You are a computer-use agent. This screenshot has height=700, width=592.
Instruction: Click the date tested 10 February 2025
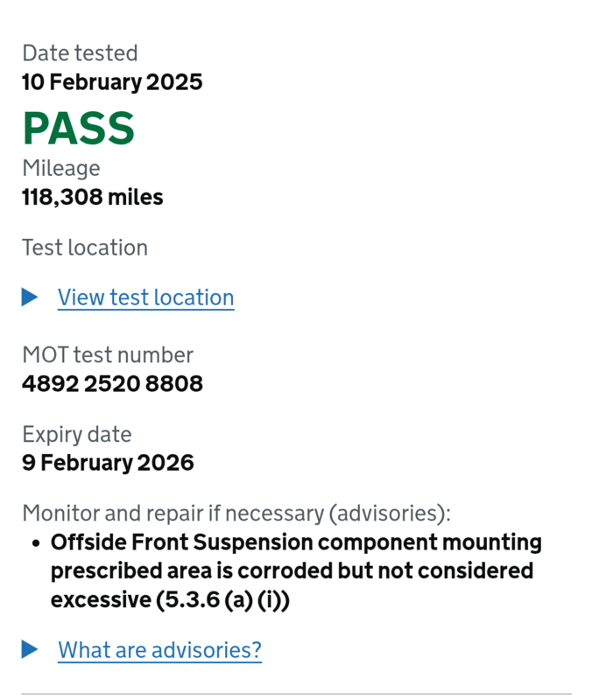click(x=112, y=81)
